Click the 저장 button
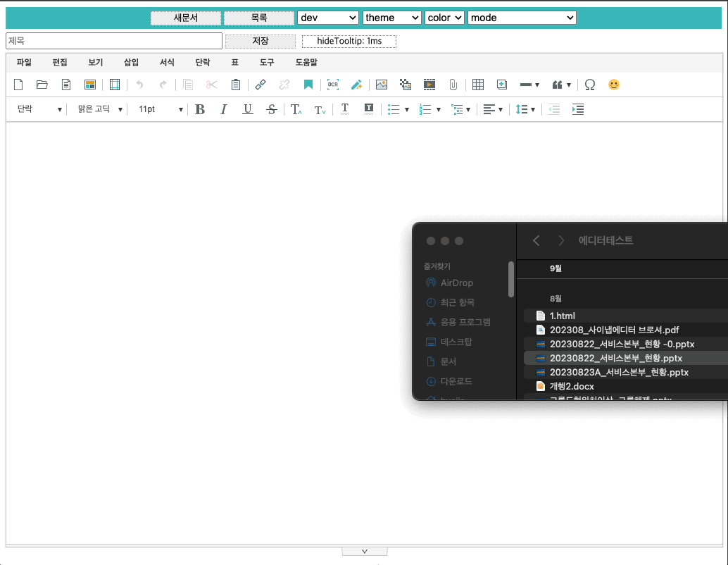Screen dimensions: 728x565 click(x=261, y=41)
